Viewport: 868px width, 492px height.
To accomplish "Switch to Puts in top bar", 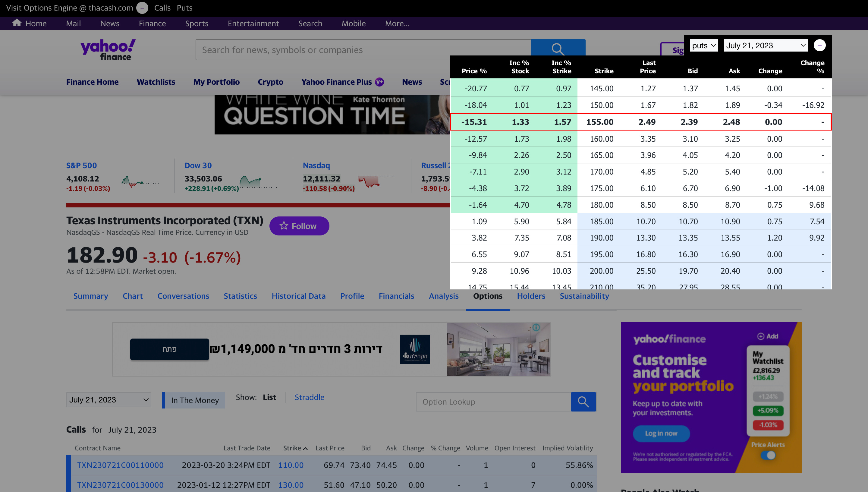I will click(x=184, y=8).
